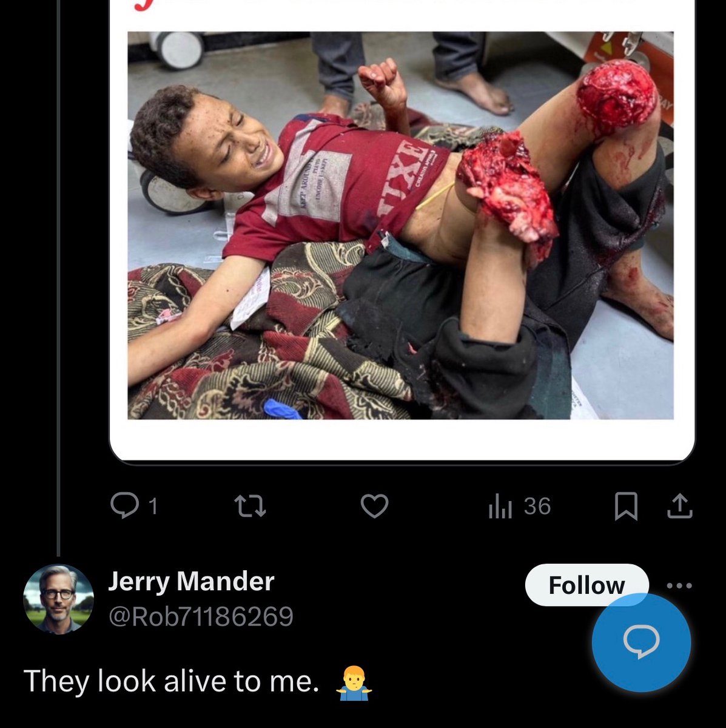Follow Jerry Mander
This screenshot has width=726, height=728.
(586, 585)
